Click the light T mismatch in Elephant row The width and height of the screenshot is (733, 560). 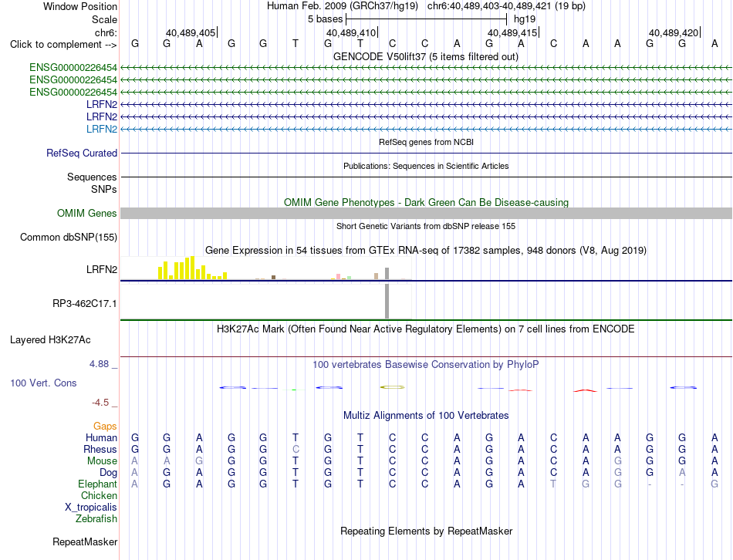[553, 484]
